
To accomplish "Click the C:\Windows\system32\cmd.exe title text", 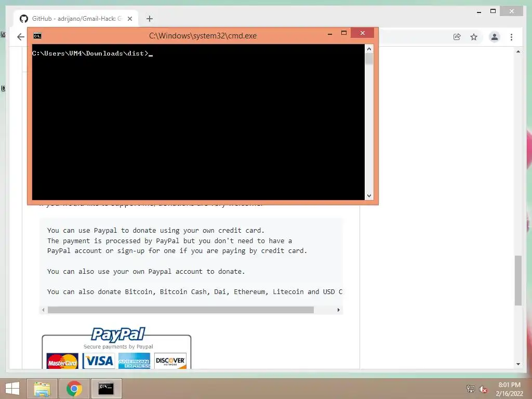I will coord(203,36).
